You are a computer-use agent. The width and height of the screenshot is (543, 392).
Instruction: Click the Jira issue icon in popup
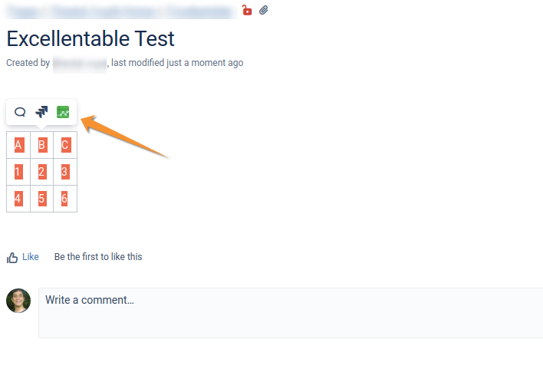(x=41, y=112)
